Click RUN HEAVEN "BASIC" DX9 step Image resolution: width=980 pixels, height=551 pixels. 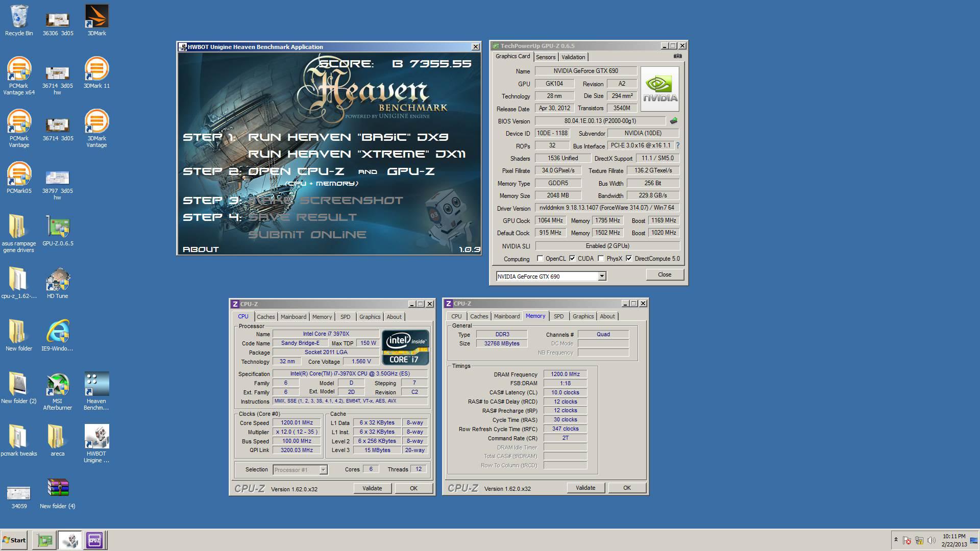348,137
